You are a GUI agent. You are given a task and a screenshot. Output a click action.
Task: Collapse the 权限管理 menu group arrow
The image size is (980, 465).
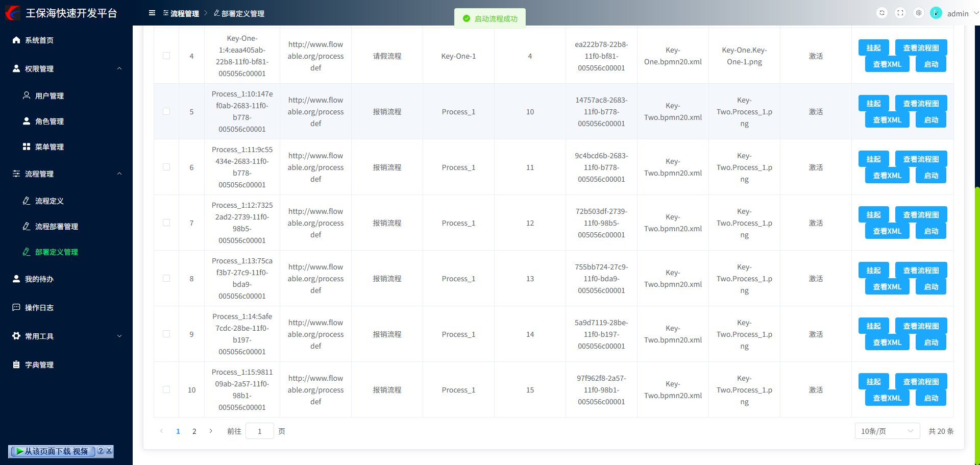(119, 68)
